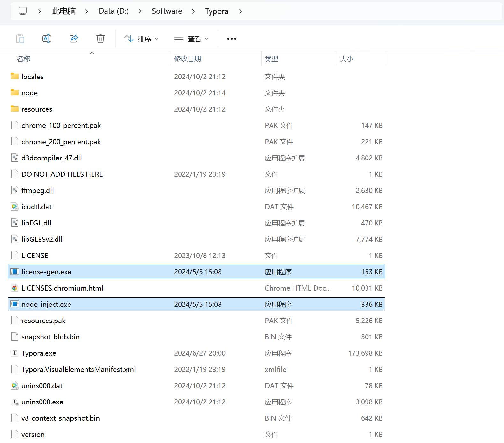Click the Paste toolbar icon

pos(20,39)
